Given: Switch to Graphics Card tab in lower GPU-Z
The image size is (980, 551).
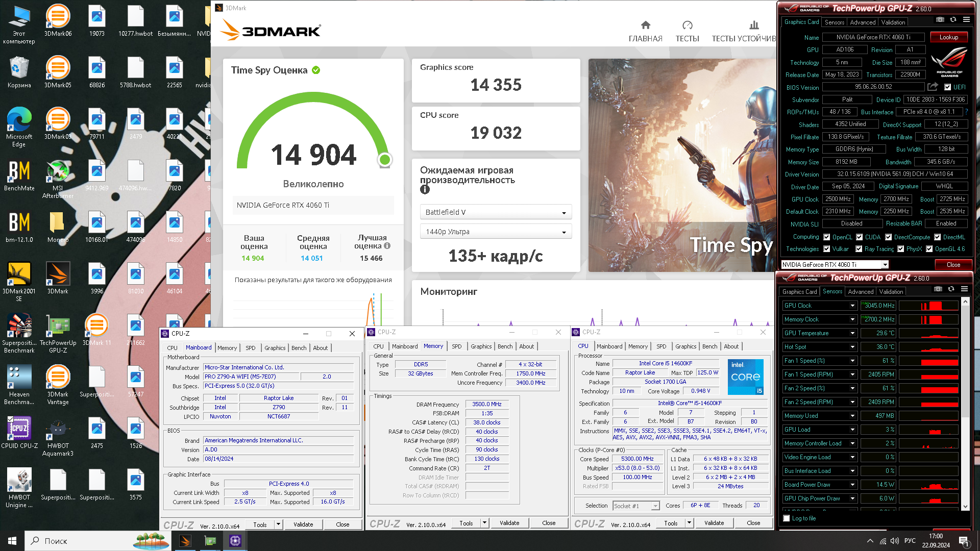Looking at the screenshot, I should pos(800,292).
